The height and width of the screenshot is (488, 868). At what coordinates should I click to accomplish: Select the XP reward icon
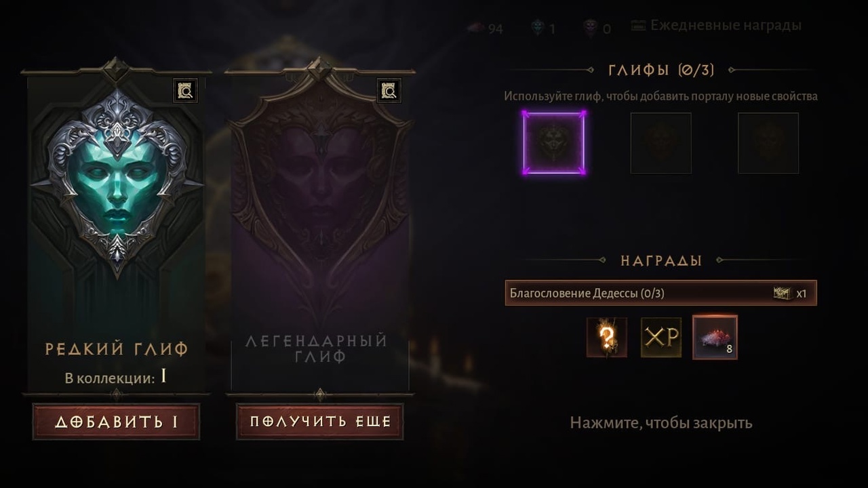tap(661, 338)
